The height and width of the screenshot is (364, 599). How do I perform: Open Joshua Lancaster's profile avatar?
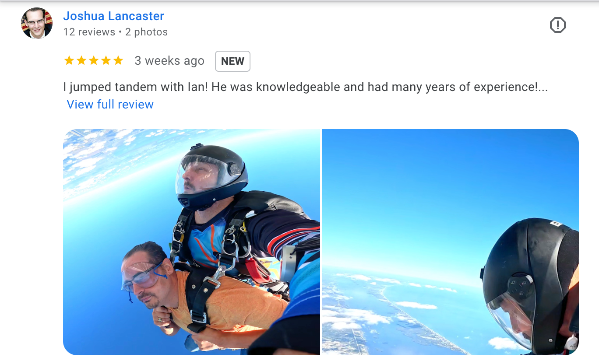[37, 23]
